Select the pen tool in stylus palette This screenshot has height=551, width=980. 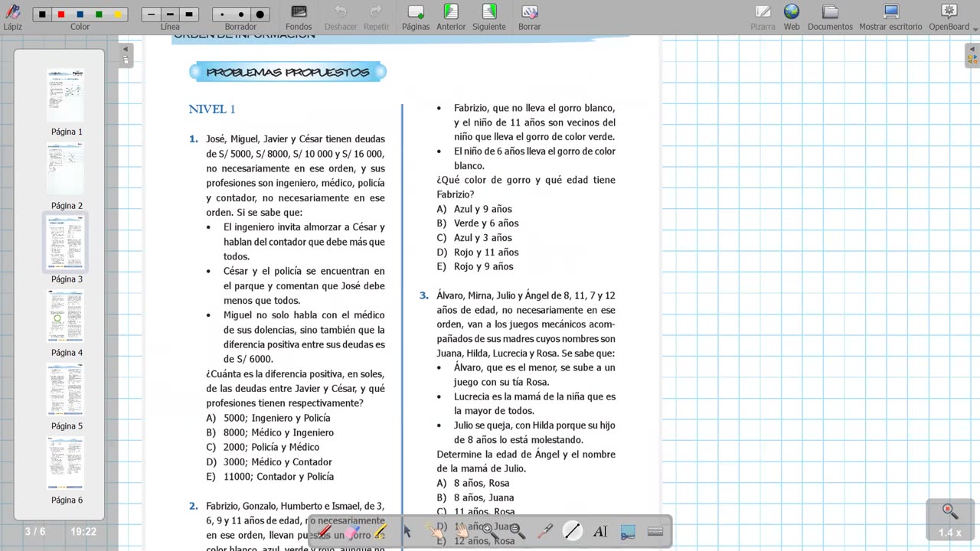coord(324,531)
